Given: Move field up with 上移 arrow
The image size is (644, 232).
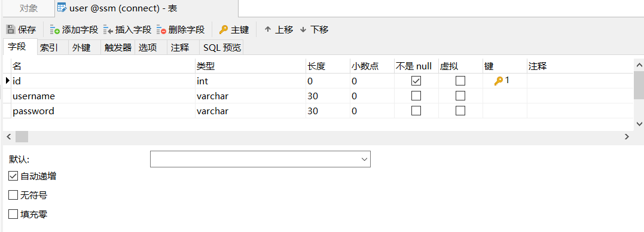Looking at the screenshot, I should [x=268, y=29].
